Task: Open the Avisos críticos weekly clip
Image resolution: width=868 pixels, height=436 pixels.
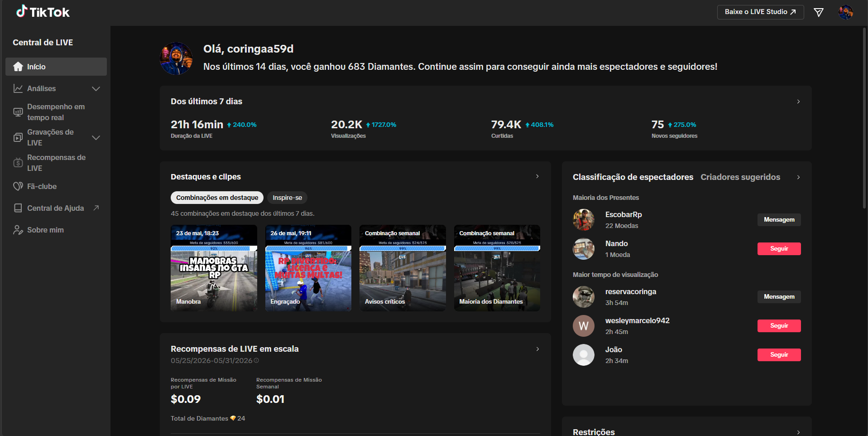Action: click(403, 268)
